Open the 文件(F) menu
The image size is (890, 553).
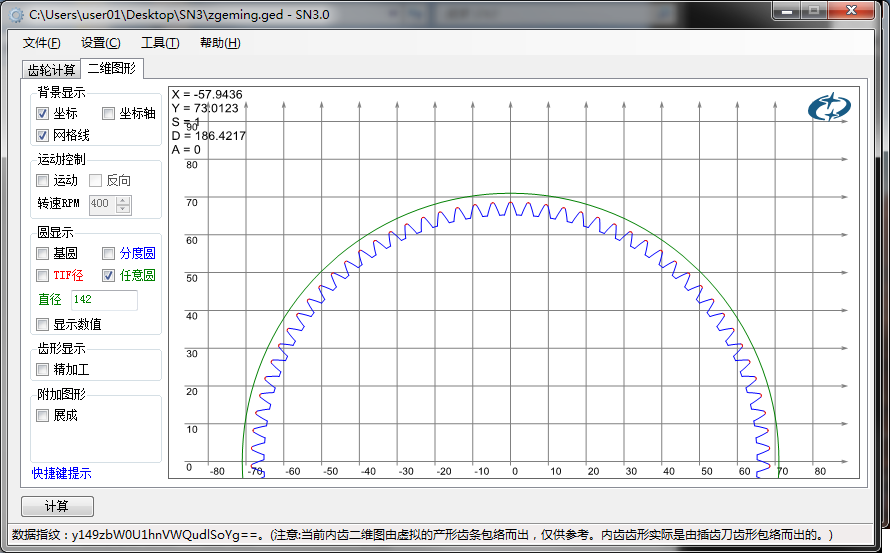(41, 43)
